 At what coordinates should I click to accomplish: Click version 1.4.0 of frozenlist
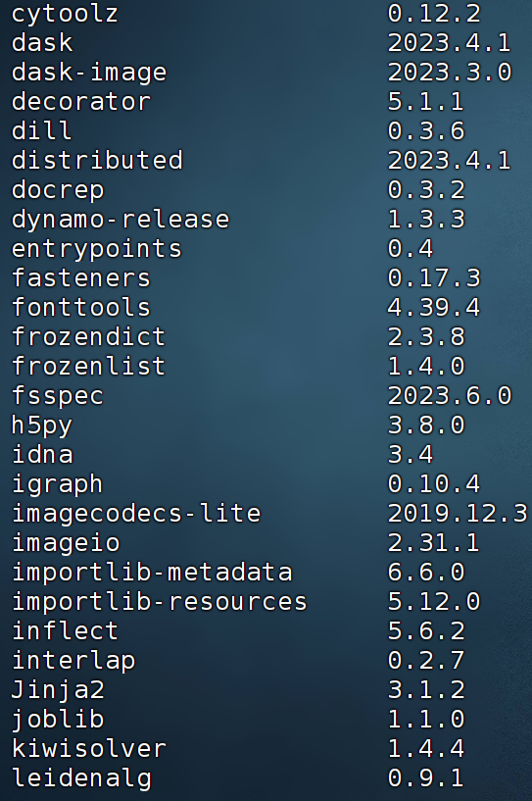(x=426, y=366)
